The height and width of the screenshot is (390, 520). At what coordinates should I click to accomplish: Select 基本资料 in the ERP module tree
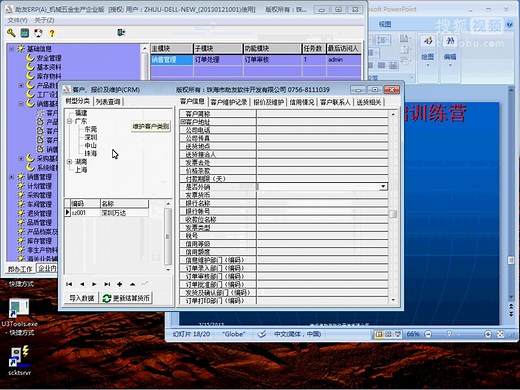click(x=49, y=67)
